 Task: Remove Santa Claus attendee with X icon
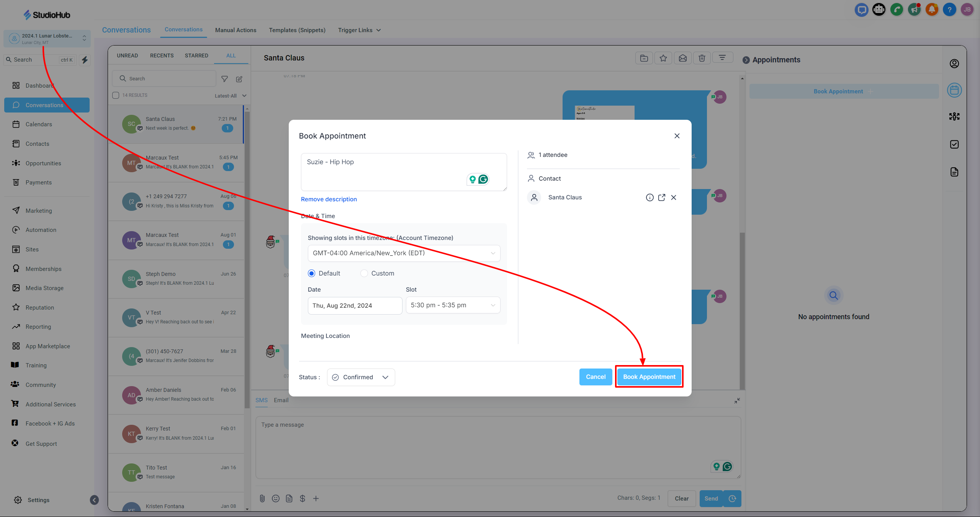[674, 197]
